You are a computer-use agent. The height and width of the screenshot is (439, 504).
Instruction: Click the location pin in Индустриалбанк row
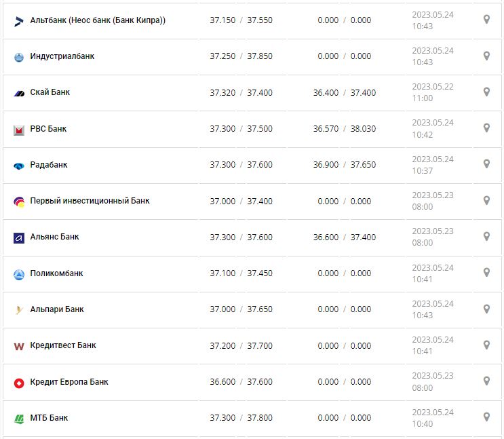[x=486, y=56]
